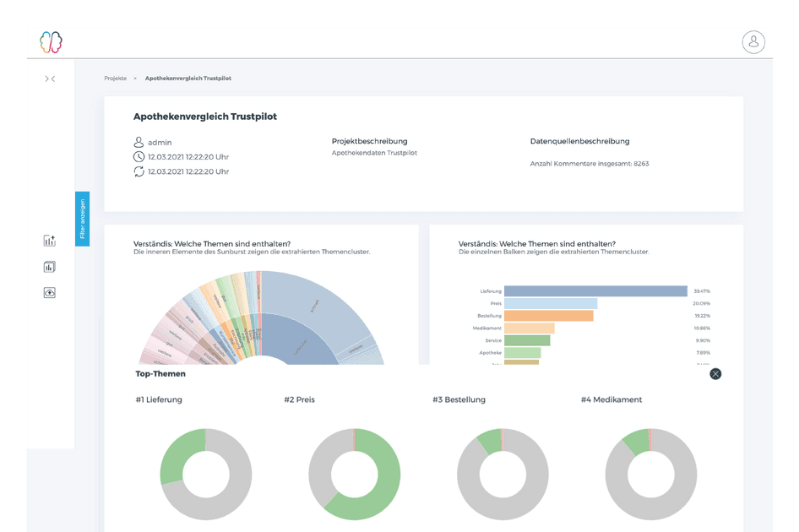
Task: Collapse the left sidebar with the chevron control
Action: pos(53,78)
